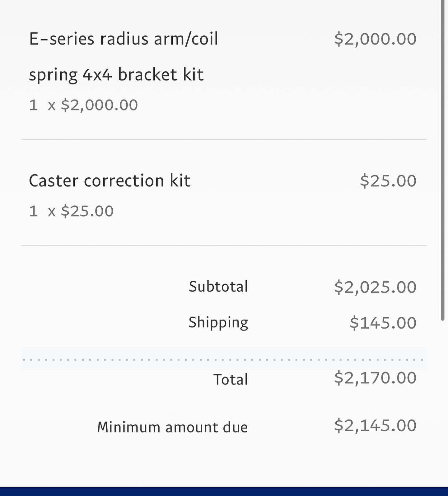Screen dimensions: 448x496
Task: Click the $2,000.00 item price at top right
Action: (x=375, y=39)
